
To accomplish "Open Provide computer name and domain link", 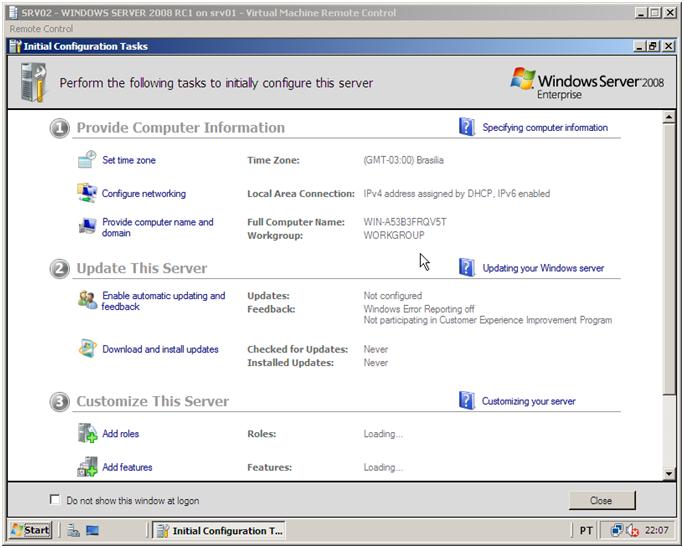I will pyautogui.click(x=157, y=227).
